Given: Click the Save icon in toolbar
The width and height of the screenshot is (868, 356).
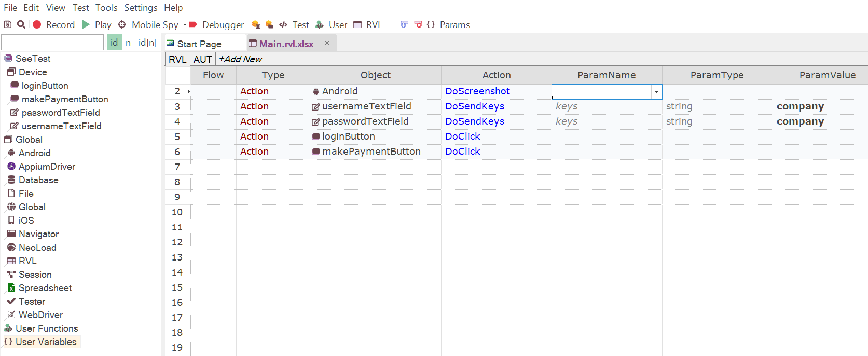Looking at the screenshot, I should coord(8,24).
